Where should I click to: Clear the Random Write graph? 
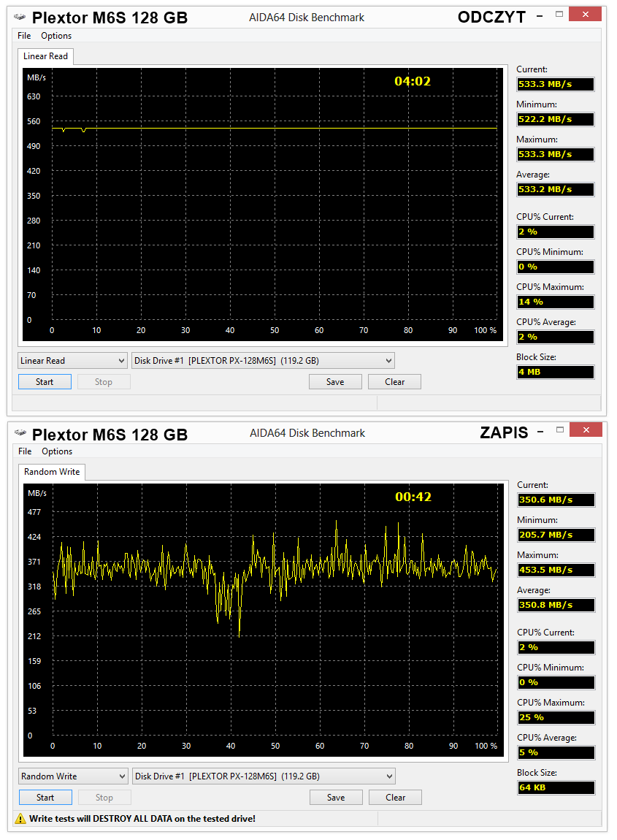click(396, 798)
